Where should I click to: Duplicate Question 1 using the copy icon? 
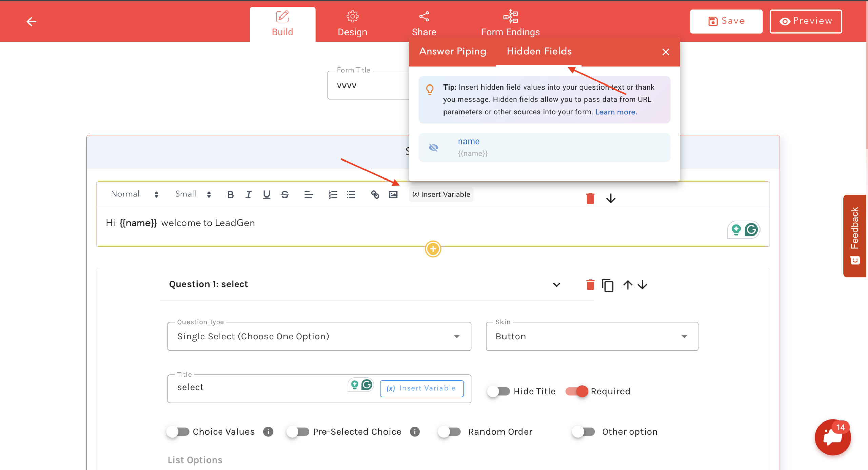pos(608,285)
